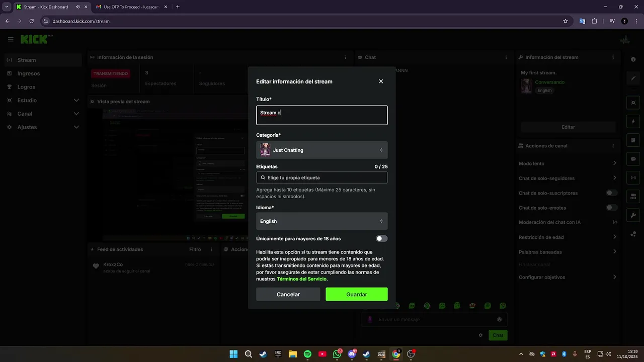Click the pencil edit icon in right rail
This screenshot has height=362, width=644.
pyautogui.click(x=633, y=78)
